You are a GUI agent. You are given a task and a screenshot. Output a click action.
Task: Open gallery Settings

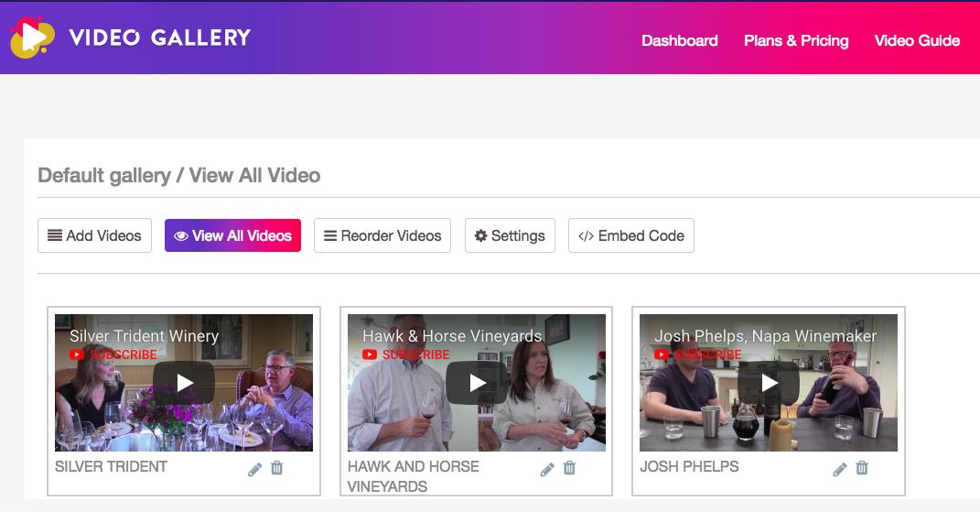pos(510,235)
